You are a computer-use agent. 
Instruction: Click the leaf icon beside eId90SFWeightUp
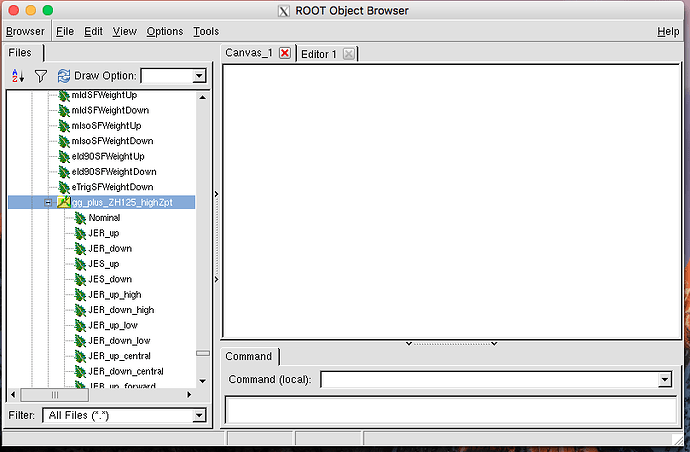64,157
